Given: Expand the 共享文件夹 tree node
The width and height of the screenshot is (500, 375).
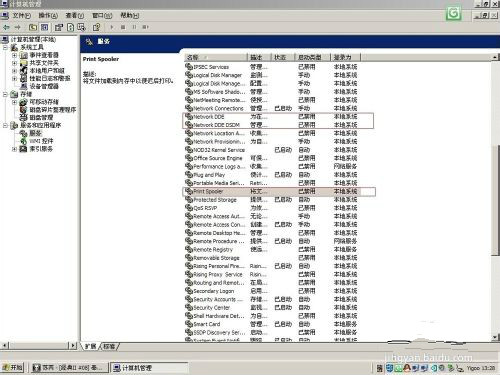Looking at the screenshot, I should pos(14,63).
